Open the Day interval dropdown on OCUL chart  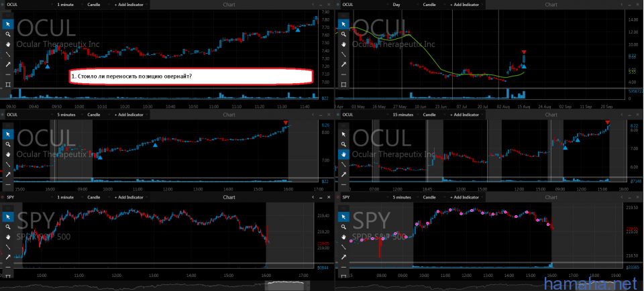pyautogui.click(x=405, y=5)
